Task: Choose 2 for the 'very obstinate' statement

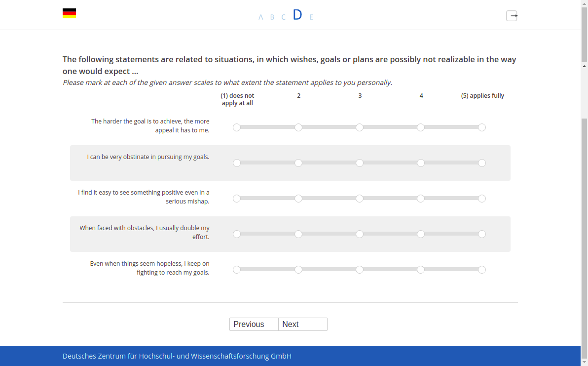Action: point(298,163)
